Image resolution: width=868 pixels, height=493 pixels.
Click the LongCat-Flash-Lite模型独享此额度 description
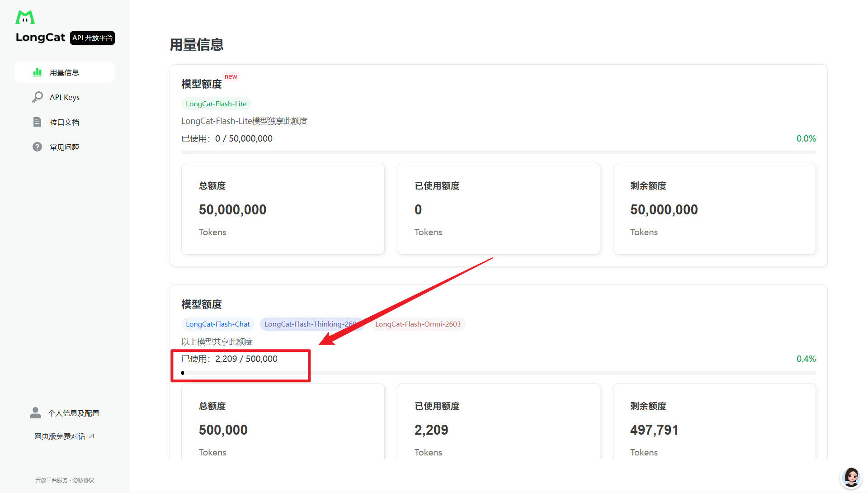click(x=245, y=121)
